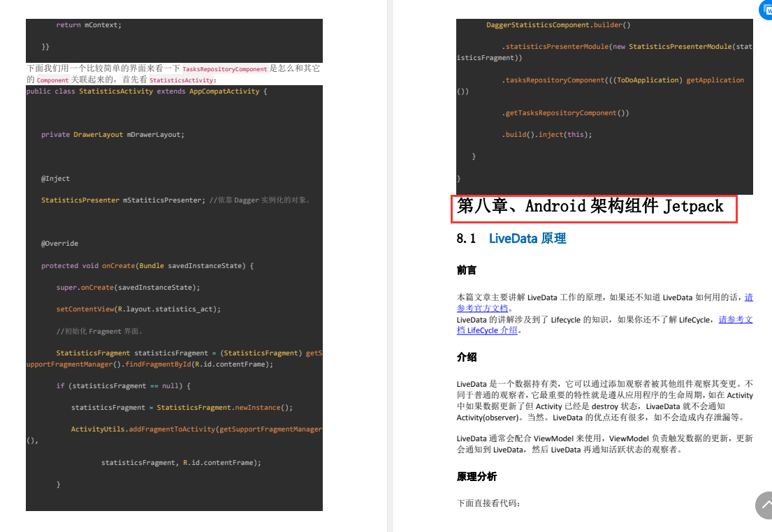Click the super.onCreate(savedInstanceState) line
Image resolution: width=772 pixels, height=532 pixels.
(x=128, y=287)
